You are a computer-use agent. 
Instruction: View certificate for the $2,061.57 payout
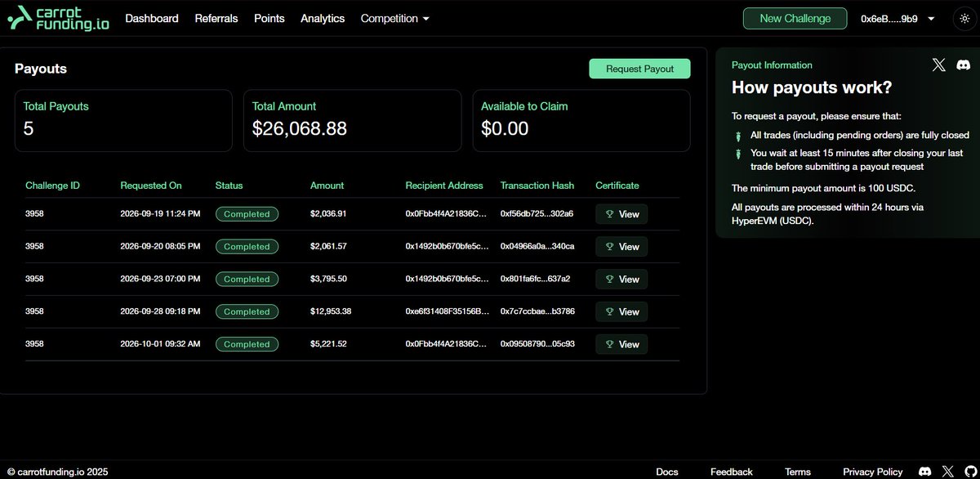(x=621, y=247)
